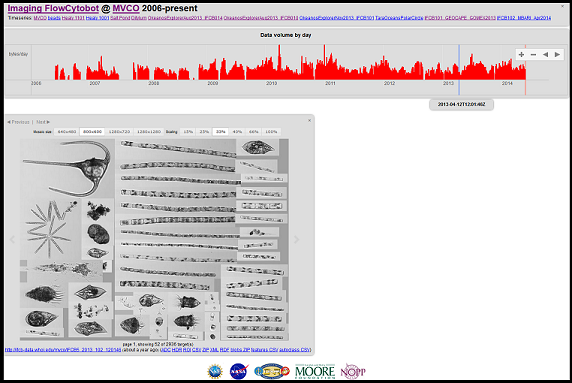Close the mosaic panel with the X
Viewport: 572px width, 383px height.
tap(309, 120)
